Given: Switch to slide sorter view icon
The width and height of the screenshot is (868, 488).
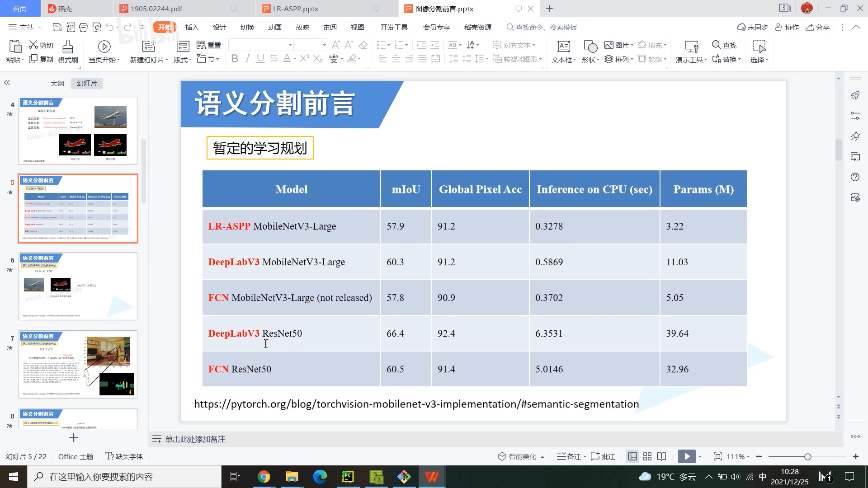Looking at the screenshot, I should coord(647,457).
